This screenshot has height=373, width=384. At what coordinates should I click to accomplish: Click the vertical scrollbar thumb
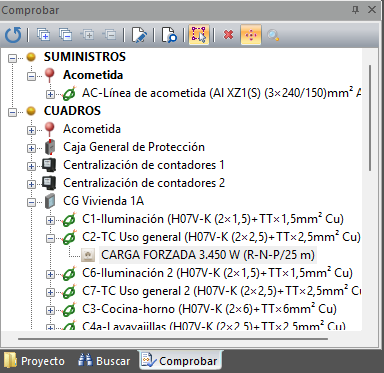click(x=370, y=118)
